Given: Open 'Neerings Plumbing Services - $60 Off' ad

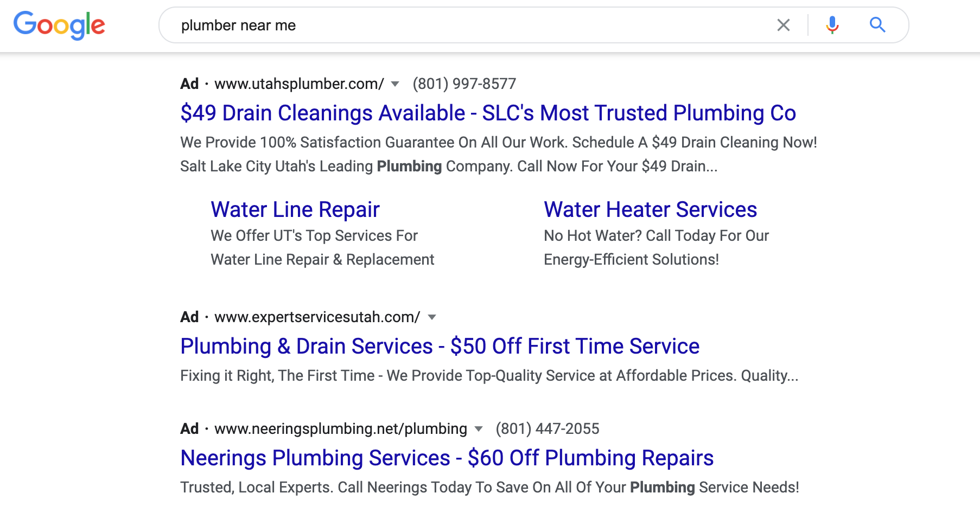Looking at the screenshot, I should [447, 458].
